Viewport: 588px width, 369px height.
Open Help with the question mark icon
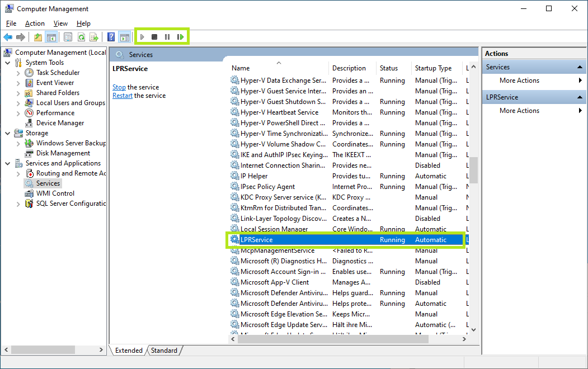coord(111,37)
